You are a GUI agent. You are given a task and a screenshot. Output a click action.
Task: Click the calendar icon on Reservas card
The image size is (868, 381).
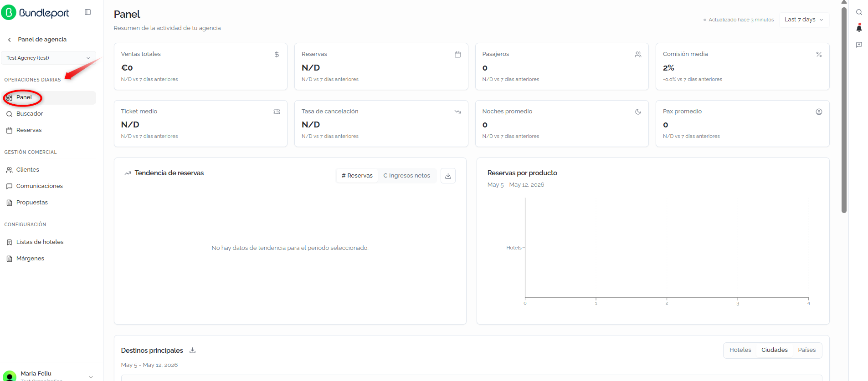point(457,55)
